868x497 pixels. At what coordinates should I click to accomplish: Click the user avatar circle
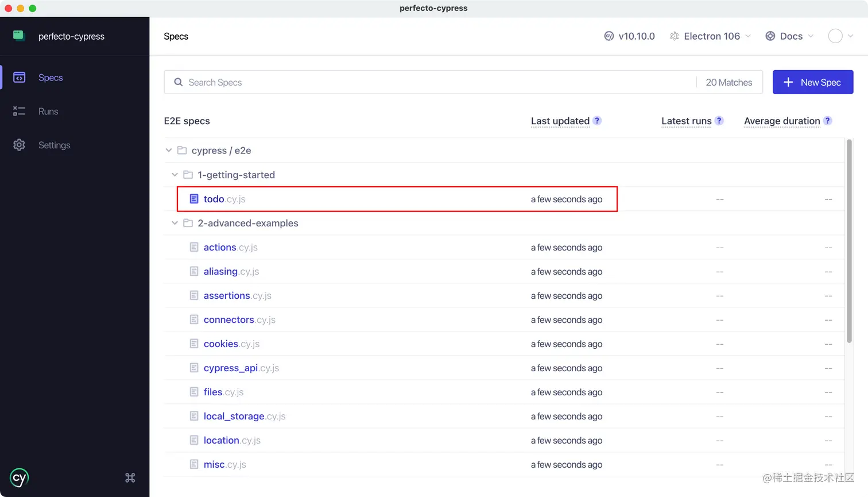click(x=835, y=36)
